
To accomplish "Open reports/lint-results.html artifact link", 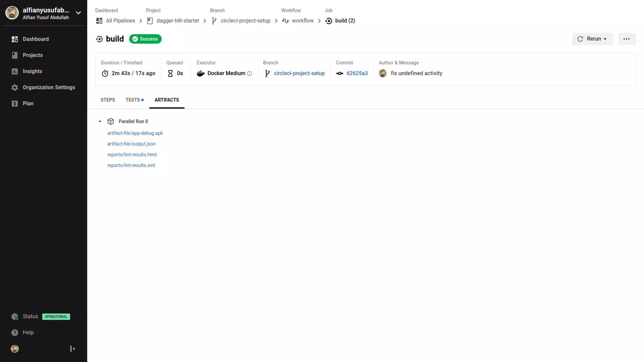I will pos(132,155).
